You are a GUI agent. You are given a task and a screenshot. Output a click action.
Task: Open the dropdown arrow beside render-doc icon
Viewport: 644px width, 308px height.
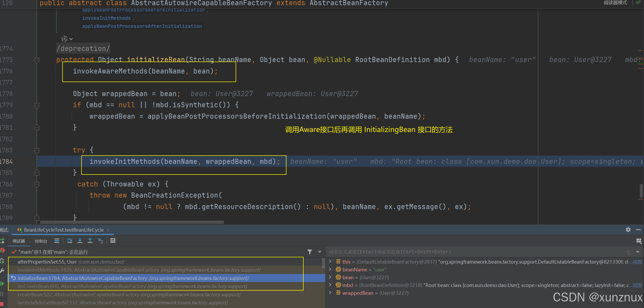pyautogui.click(x=71, y=39)
